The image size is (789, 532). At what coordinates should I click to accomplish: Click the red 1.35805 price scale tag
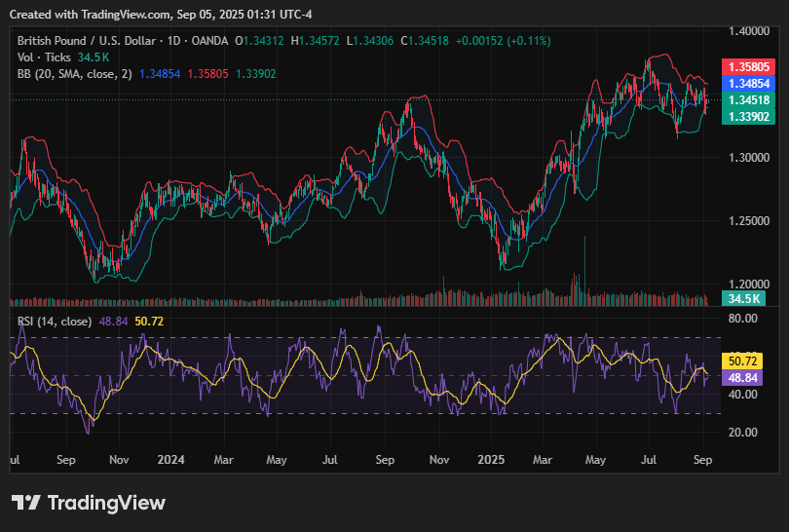point(748,67)
